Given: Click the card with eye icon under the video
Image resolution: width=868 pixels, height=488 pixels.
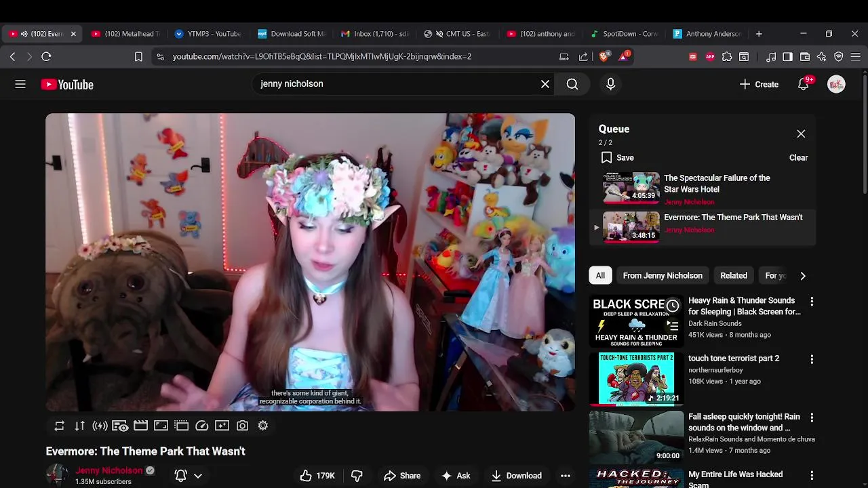Looking at the screenshot, I should pyautogui.click(x=121, y=426).
